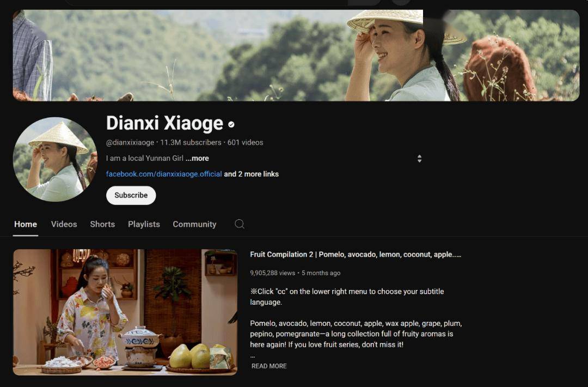This screenshot has height=387, width=588.
Task: Open the Playlists tab
Action: [144, 224]
